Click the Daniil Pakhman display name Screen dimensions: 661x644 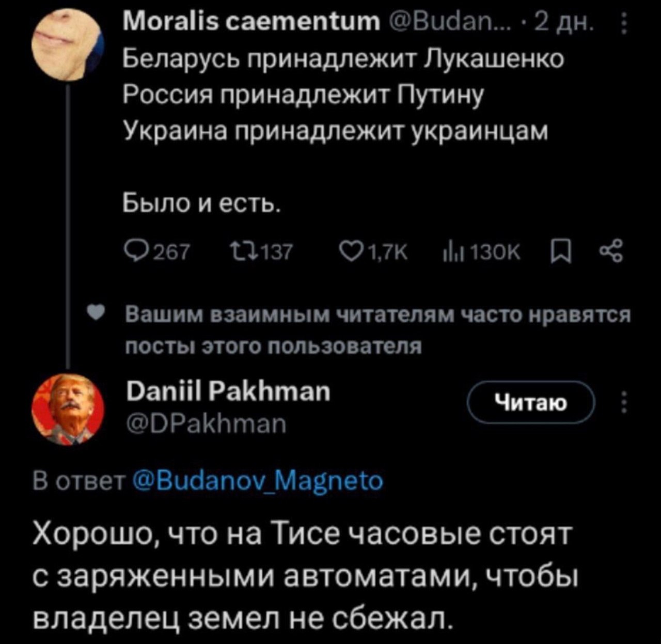pos(228,392)
